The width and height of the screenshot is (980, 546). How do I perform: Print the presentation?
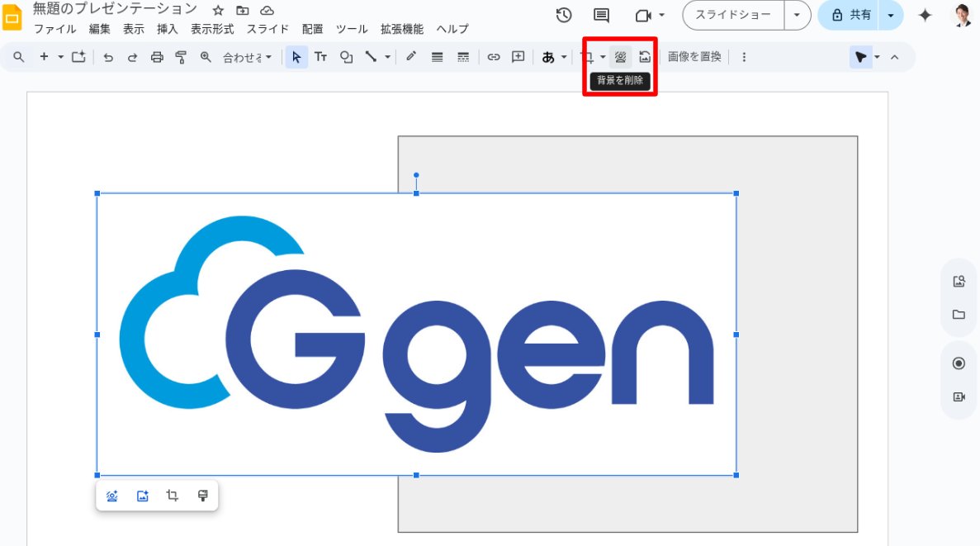tap(157, 57)
